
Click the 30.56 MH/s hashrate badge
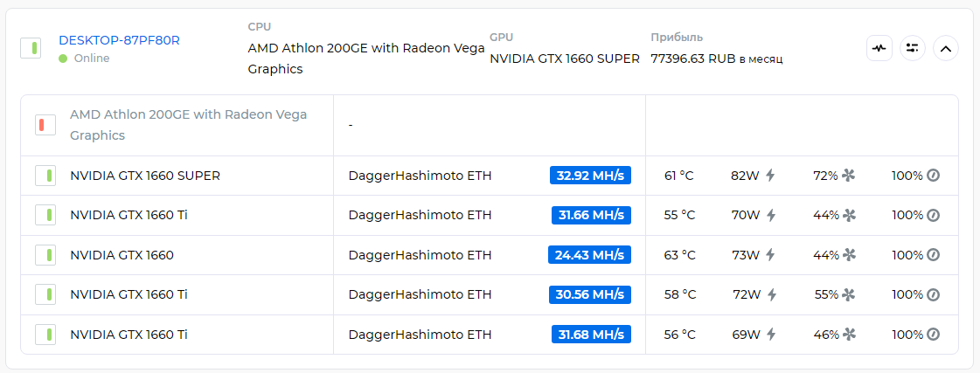tap(590, 294)
